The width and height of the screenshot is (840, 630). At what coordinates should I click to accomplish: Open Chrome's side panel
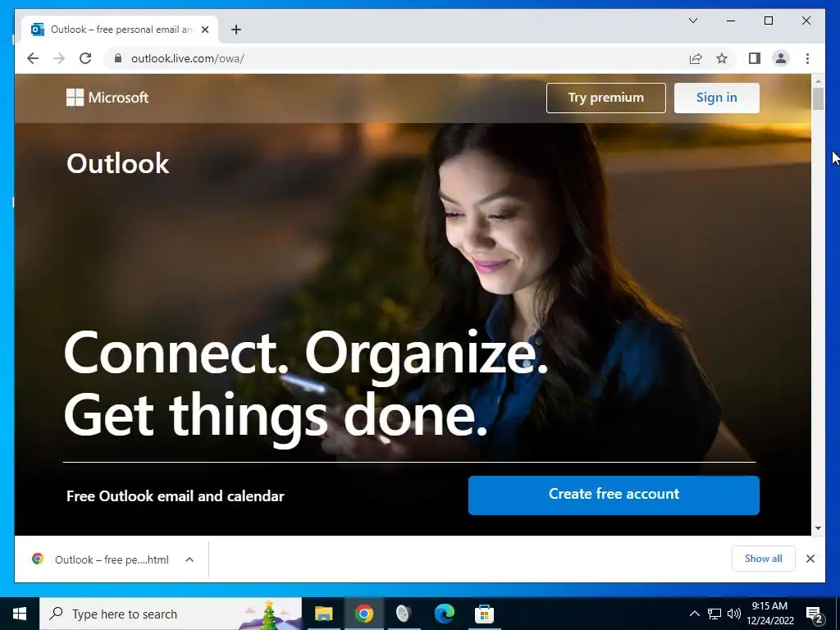pos(755,58)
